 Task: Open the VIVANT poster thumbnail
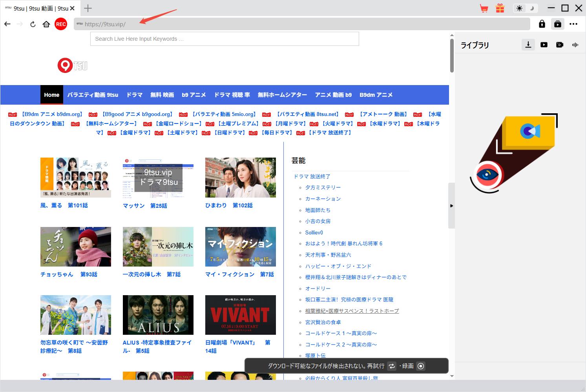241,315
